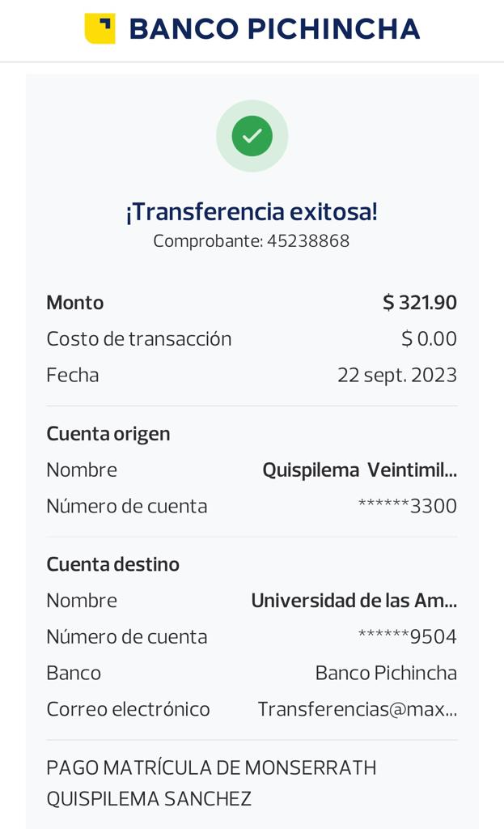Click the destination account number ******9504
Viewport: 504px width, 829px height.
click(407, 637)
